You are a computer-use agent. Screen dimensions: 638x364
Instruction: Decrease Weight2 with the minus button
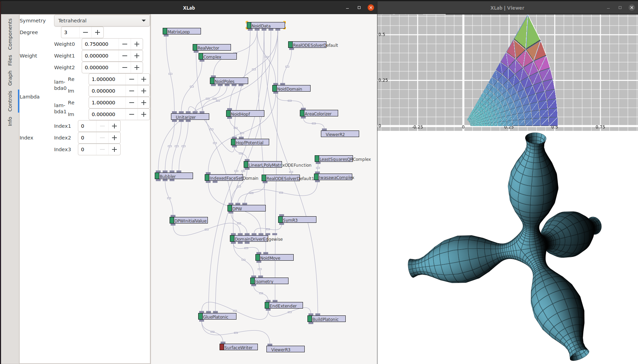tap(125, 67)
